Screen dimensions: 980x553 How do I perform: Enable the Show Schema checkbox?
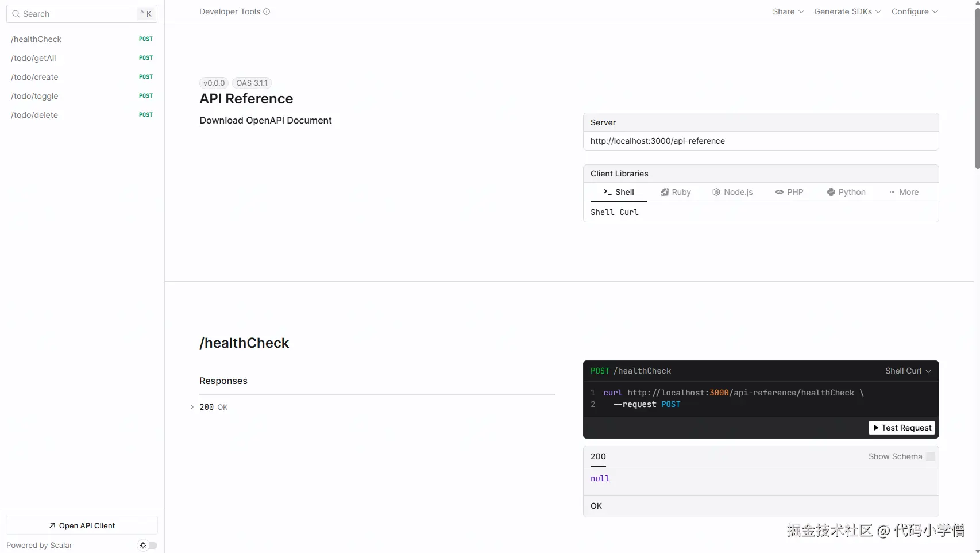(x=930, y=456)
